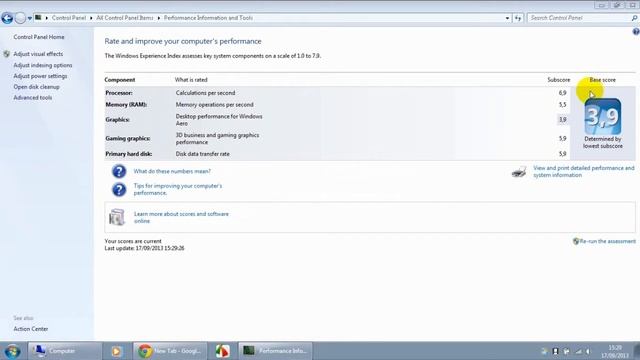The height and width of the screenshot is (360, 640).
Task: Select the Primary hard disk row label
Action: (129, 154)
